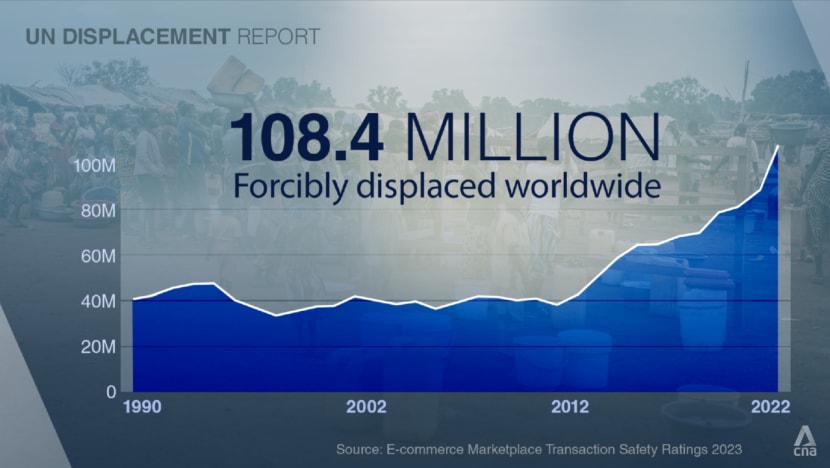The image size is (830, 468).
Task: Click the 0 y-axis label
Action: 111,392
